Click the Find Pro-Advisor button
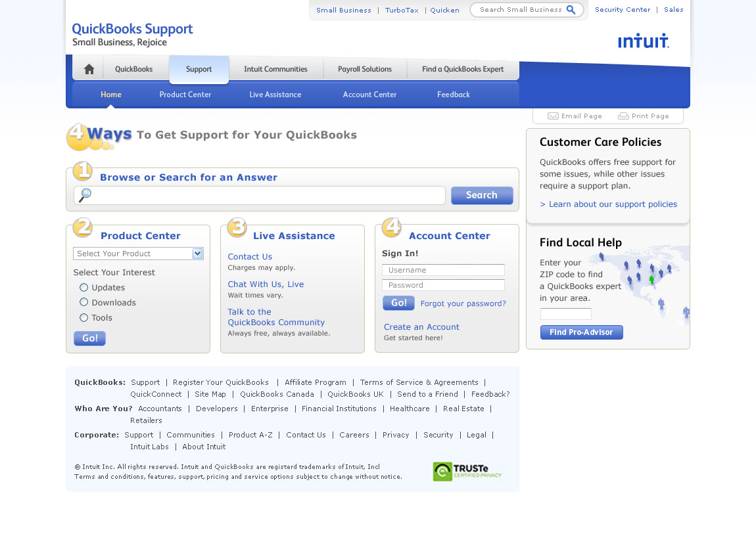This screenshot has height=557, width=756. [582, 332]
